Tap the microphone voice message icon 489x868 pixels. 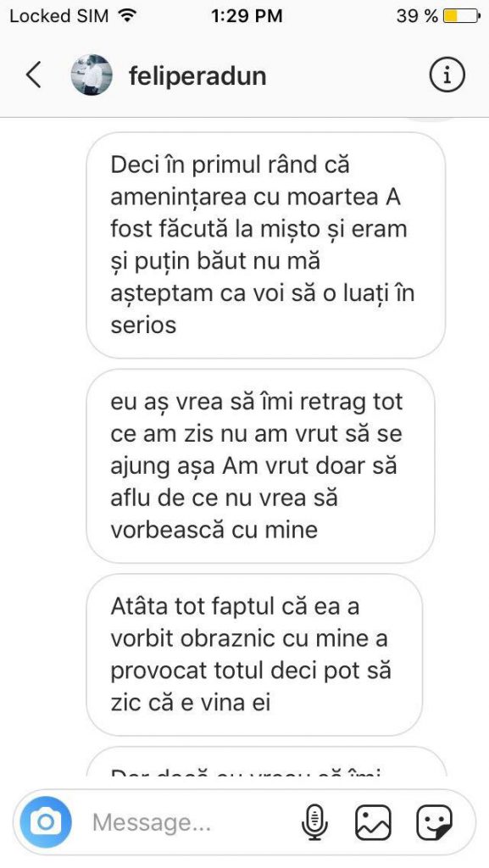tap(314, 822)
